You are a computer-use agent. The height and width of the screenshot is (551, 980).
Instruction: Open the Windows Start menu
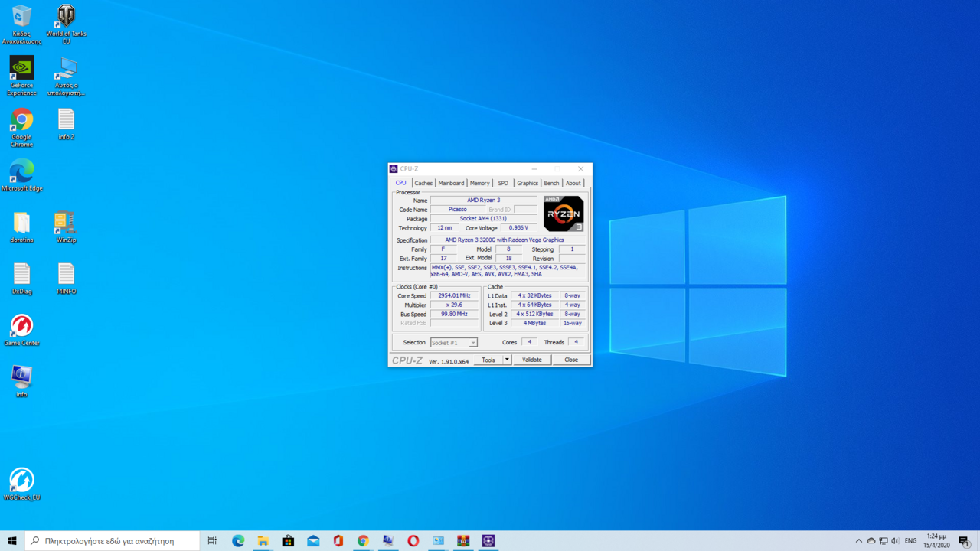(12, 541)
